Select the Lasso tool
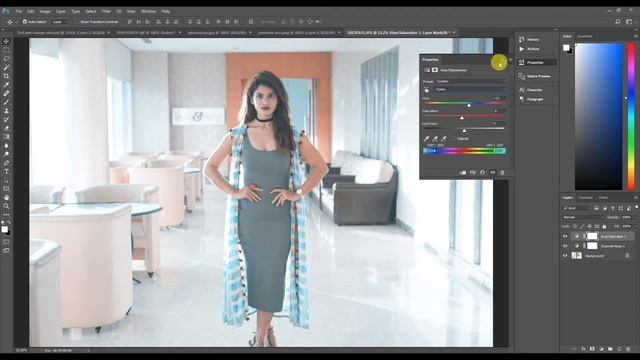 [6, 59]
